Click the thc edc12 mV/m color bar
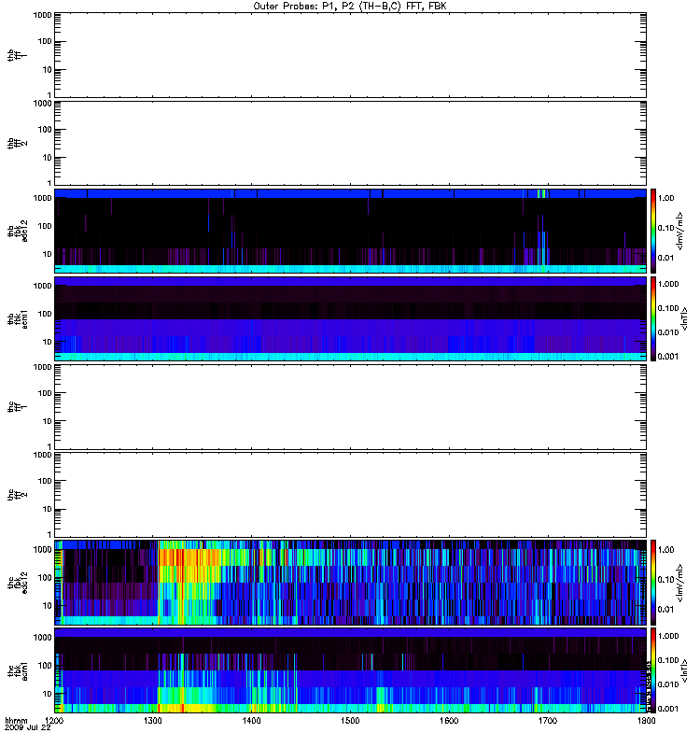Screen dimensions: 700x747 [x=653, y=582]
